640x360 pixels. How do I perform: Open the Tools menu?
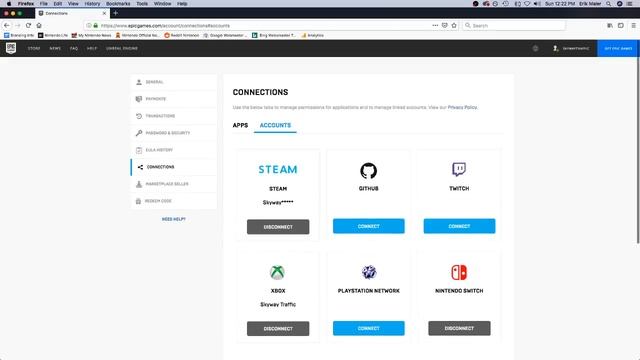pos(142,3)
